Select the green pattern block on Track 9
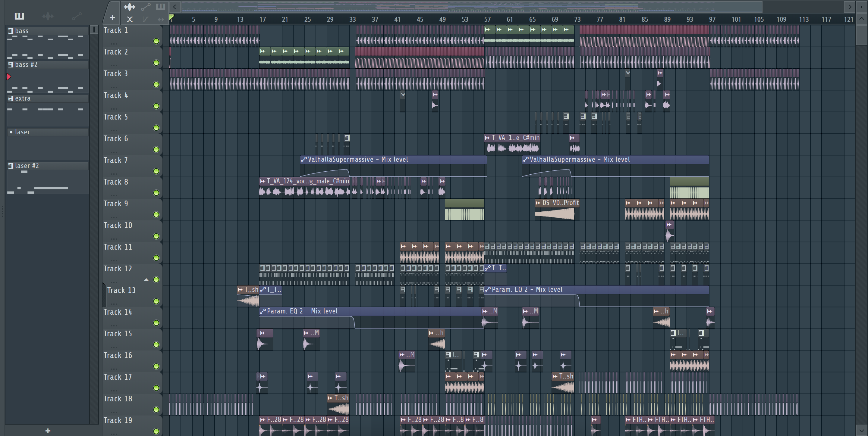Screen dimensions: 868x436 click(x=464, y=209)
